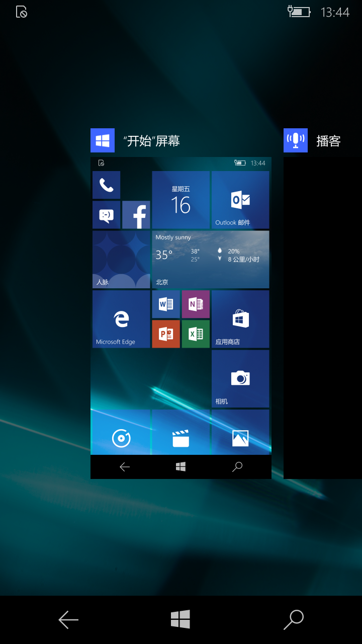Launch the Word tile in preview
The height and width of the screenshot is (644, 362).
166,304
